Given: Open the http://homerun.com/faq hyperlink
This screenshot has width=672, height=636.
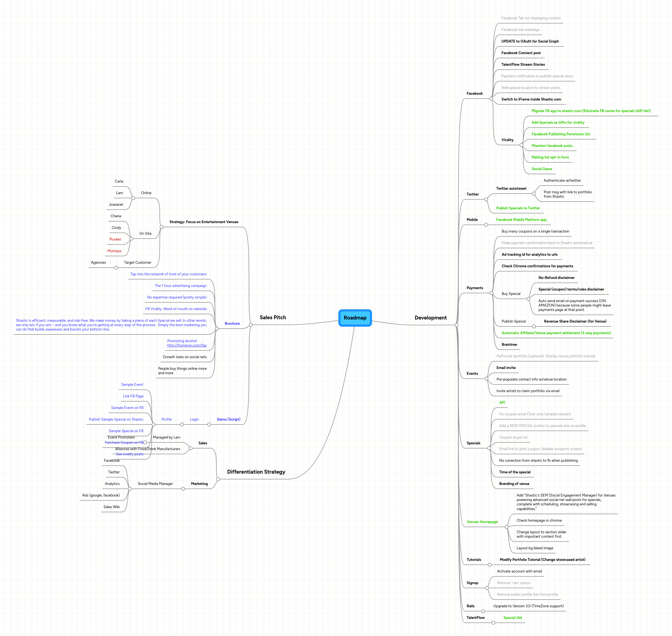Looking at the screenshot, I should tap(186, 345).
